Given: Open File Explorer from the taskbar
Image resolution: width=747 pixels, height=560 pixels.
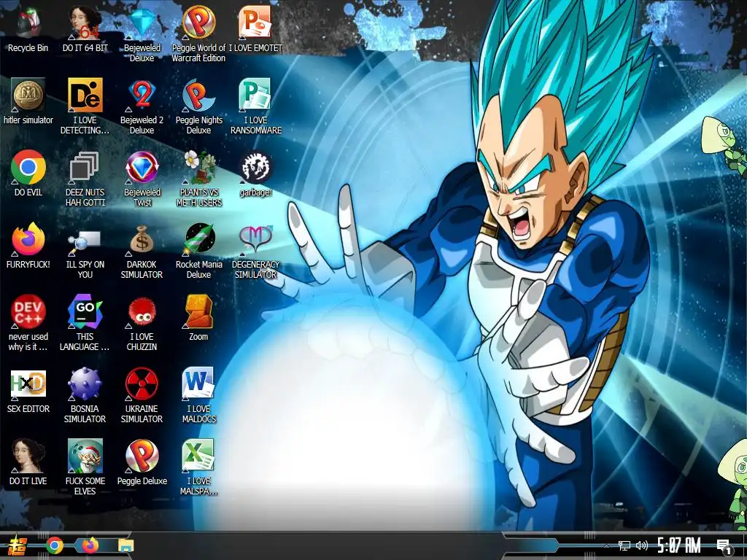Looking at the screenshot, I should click(125, 545).
